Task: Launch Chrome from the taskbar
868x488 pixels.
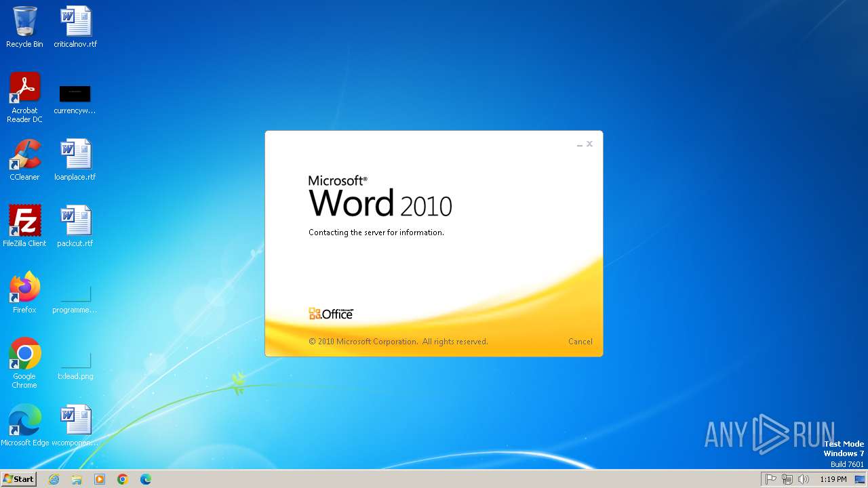Action: (x=123, y=479)
